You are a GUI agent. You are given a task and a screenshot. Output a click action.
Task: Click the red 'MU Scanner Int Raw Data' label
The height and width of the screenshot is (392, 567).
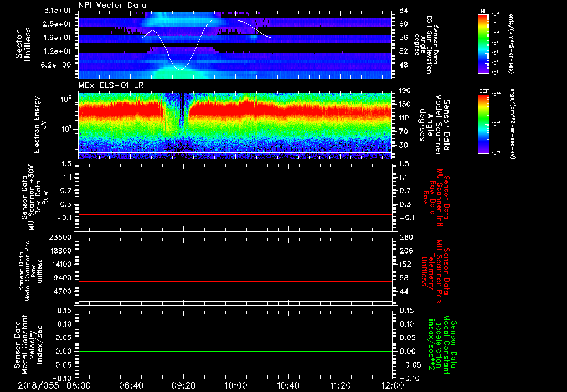pyautogui.click(x=437, y=197)
